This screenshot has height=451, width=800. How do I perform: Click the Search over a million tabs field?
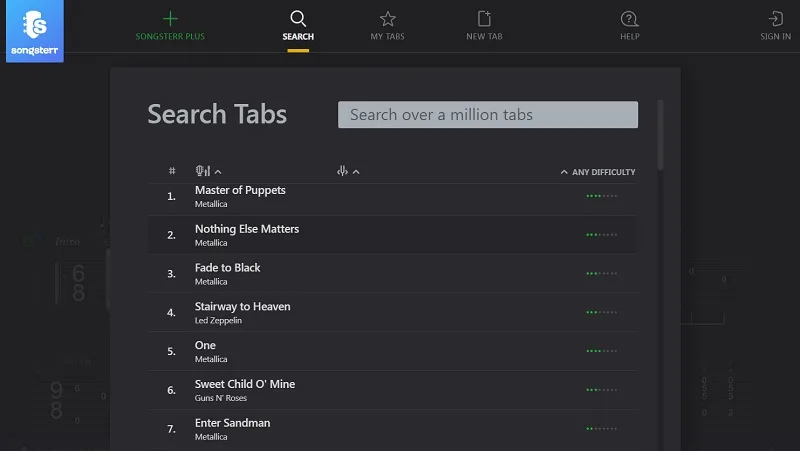(x=488, y=114)
